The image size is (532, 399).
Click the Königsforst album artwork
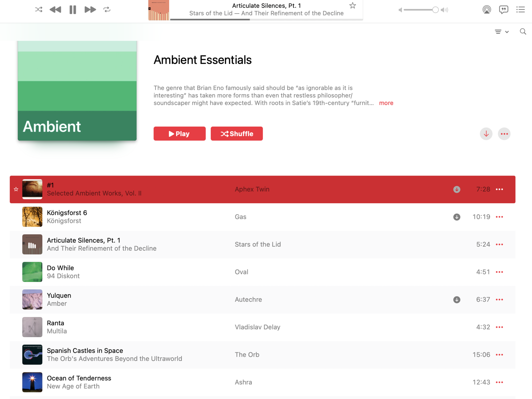pos(32,217)
